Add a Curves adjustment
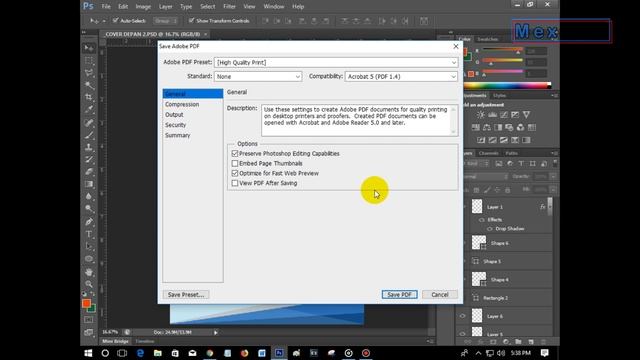Screen dimensions: 640x360 click(504, 115)
